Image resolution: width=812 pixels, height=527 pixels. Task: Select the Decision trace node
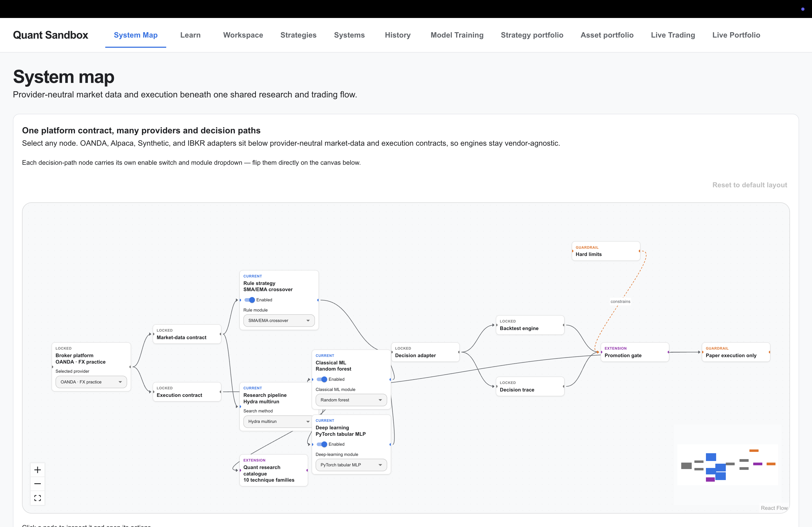tap(530, 387)
